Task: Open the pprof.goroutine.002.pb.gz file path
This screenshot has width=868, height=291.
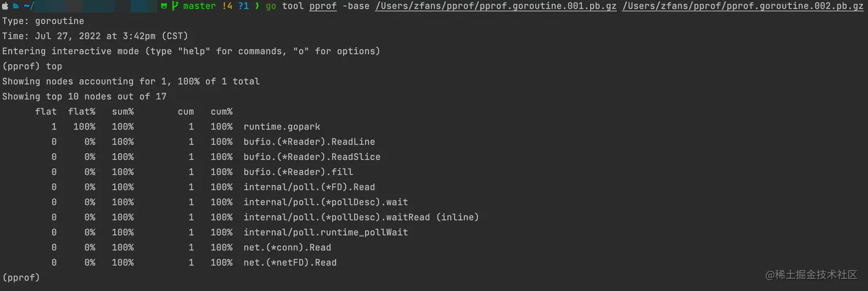Action: [x=743, y=6]
